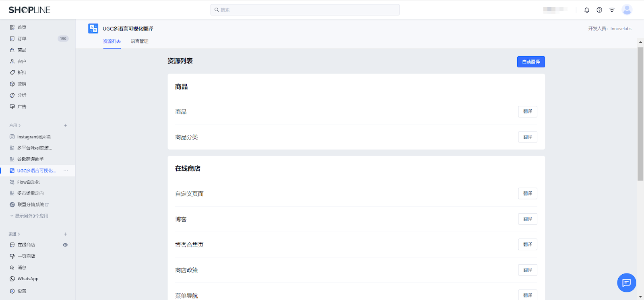Viewport: 644px width, 300px height.
Task: Expand the 应用 section chevron
Action: coord(19,125)
